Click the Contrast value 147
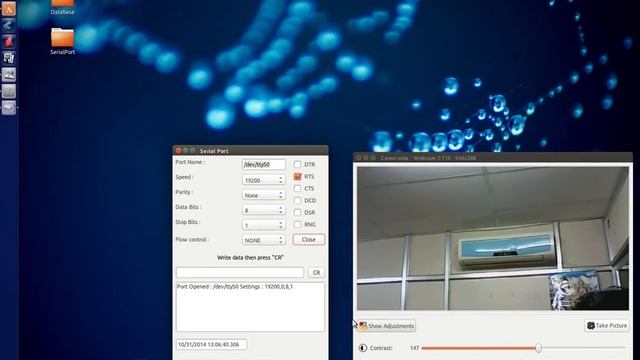 point(414,348)
